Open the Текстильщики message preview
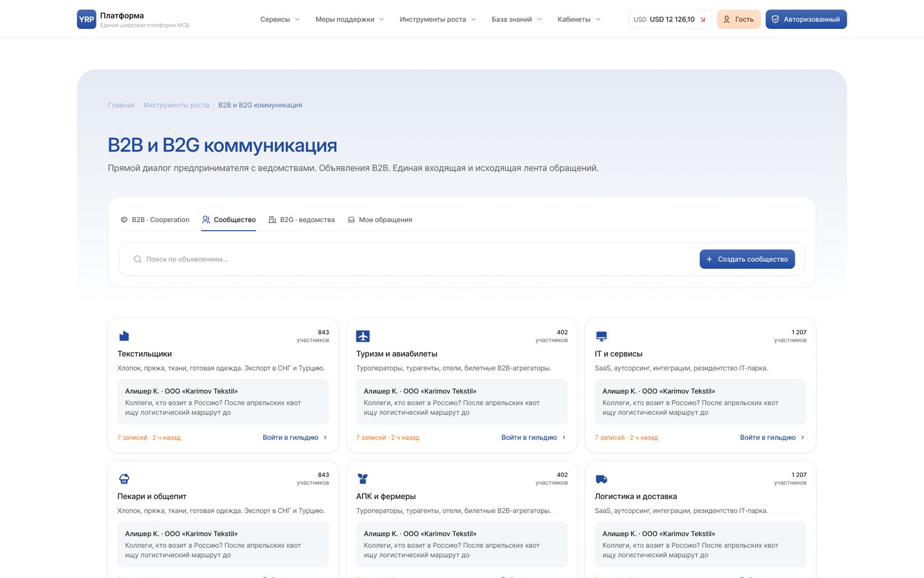The width and height of the screenshot is (924, 578). click(223, 402)
